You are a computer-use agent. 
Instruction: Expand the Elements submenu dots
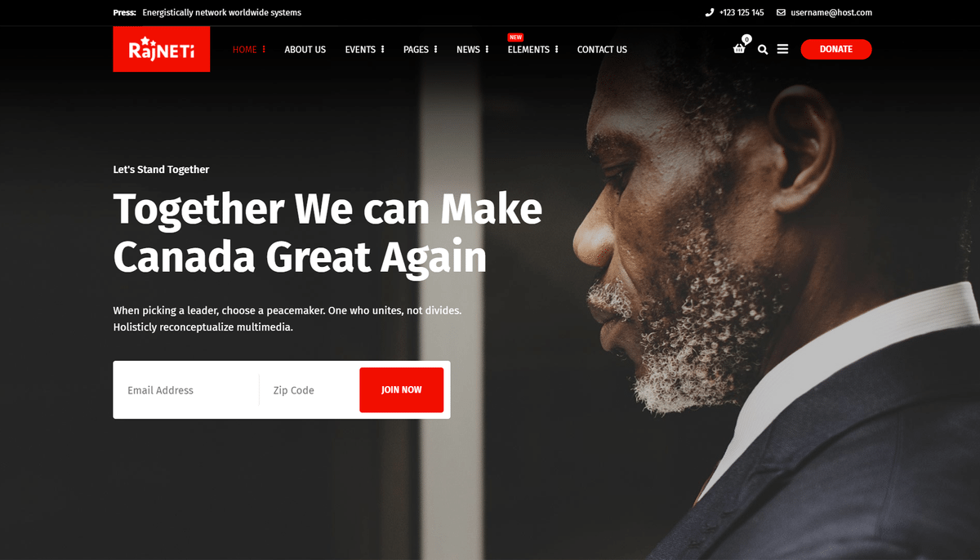(556, 49)
